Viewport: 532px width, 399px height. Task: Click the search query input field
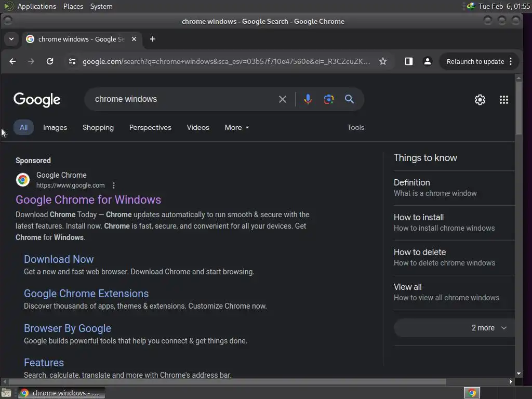point(183,99)
